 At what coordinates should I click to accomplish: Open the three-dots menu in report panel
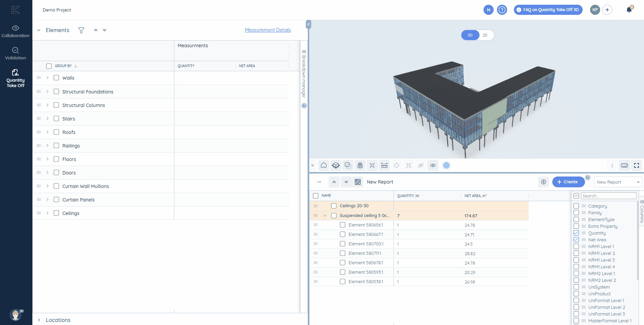point(319,182)
